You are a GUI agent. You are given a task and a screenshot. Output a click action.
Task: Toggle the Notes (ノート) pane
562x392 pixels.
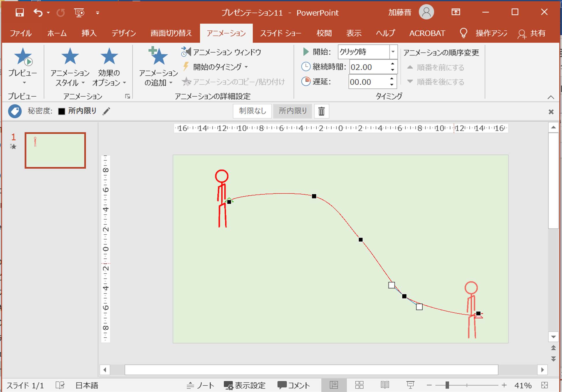pyautogui.click(x=200, y=385)
